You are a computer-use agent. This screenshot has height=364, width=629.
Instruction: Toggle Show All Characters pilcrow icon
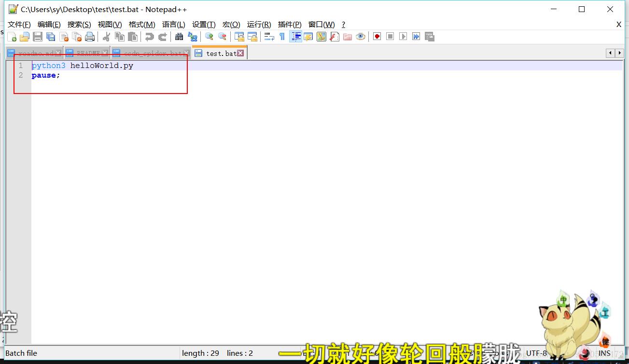coord(282,37)
